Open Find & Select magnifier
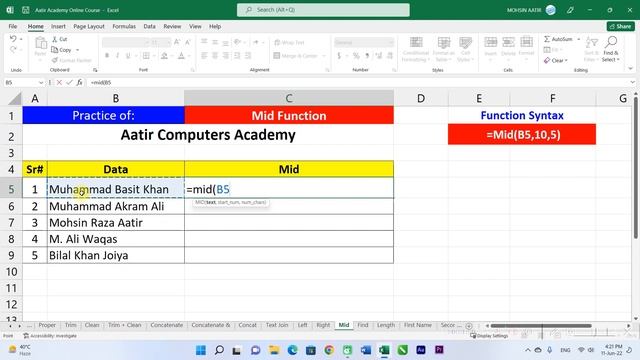 coord(611,42)
